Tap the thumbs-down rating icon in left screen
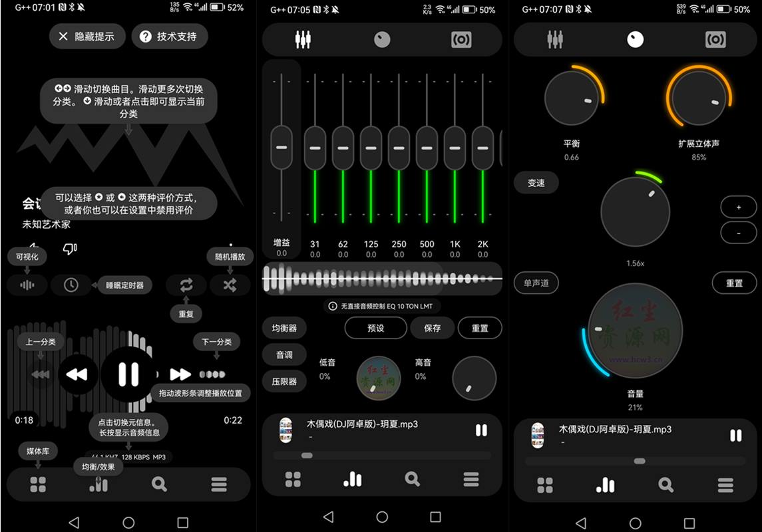 (69, 249)
